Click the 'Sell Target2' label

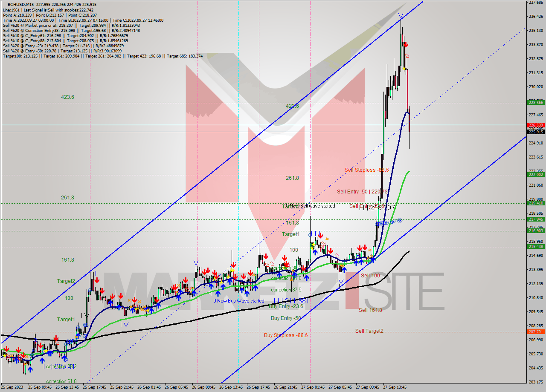tap(369, 331)
